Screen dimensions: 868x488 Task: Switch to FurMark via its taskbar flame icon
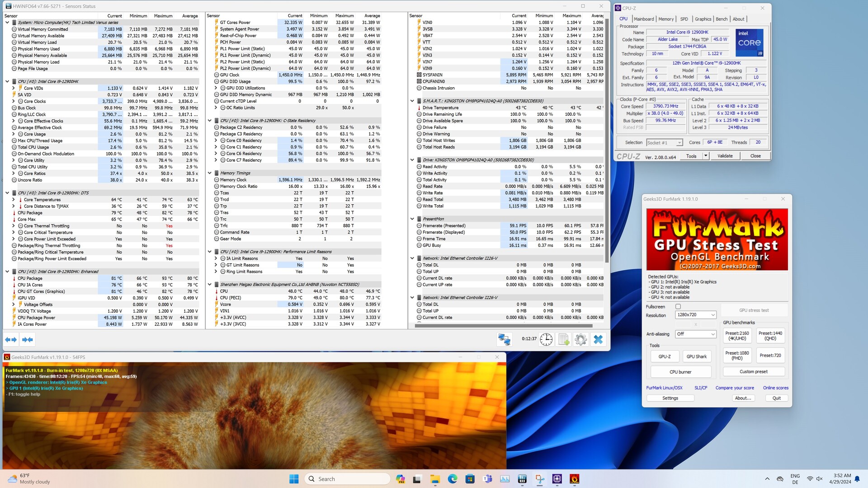pyautogui.click(x=575, y=479)
